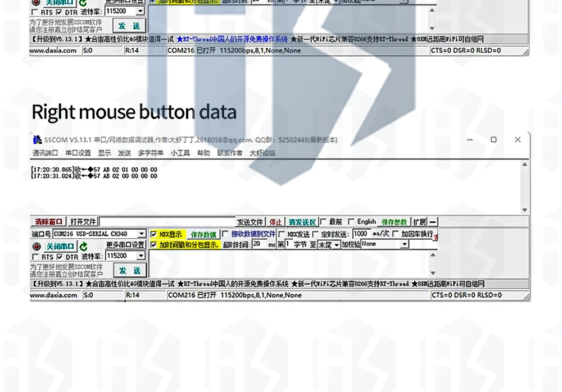Open the 多字符串 menu
This screenshot has height=392, width=562.
(x=151, y=153)
